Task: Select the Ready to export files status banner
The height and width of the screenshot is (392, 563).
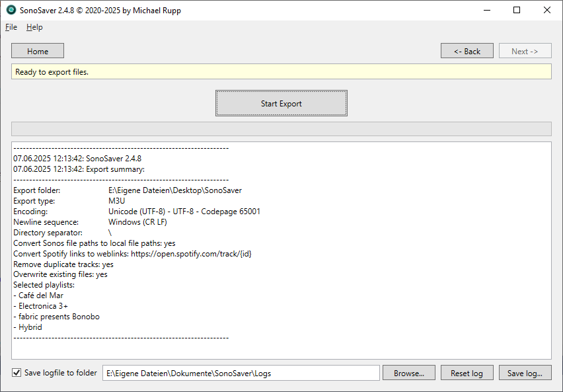Action: 281,71
